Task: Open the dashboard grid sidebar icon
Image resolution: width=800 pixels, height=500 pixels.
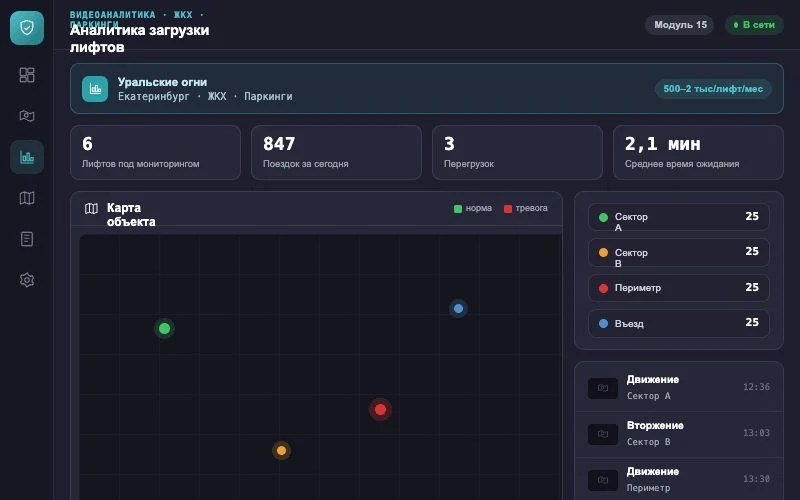Action: coord(27,75)
